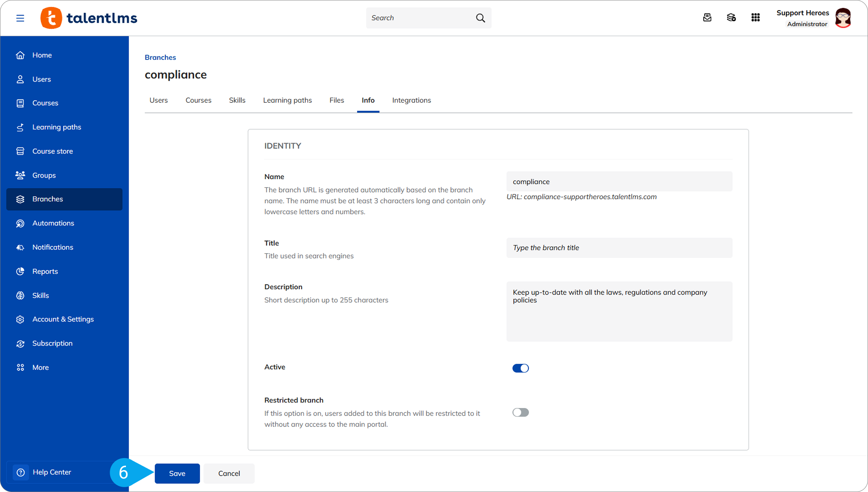Image resolution: width=868 pixels, height=492 pixels.
Task: Open Learning paths label in sidebar
Action: tap(57, 127)
